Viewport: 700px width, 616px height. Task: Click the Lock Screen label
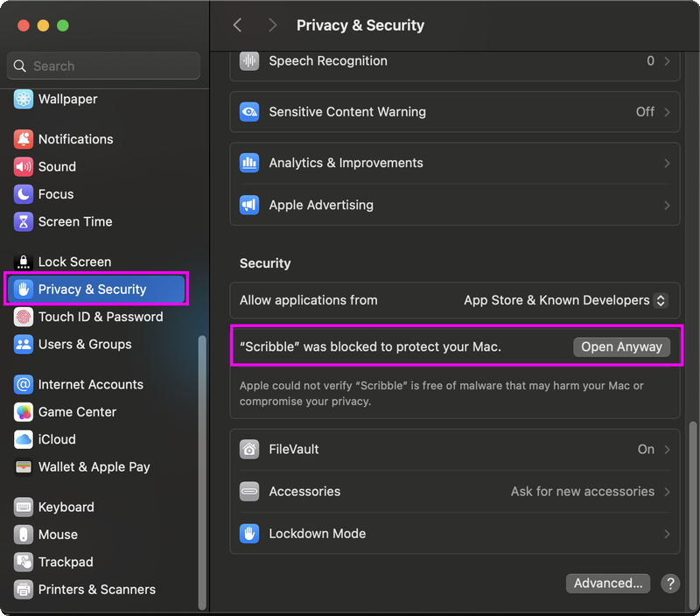tap(74, 262)
